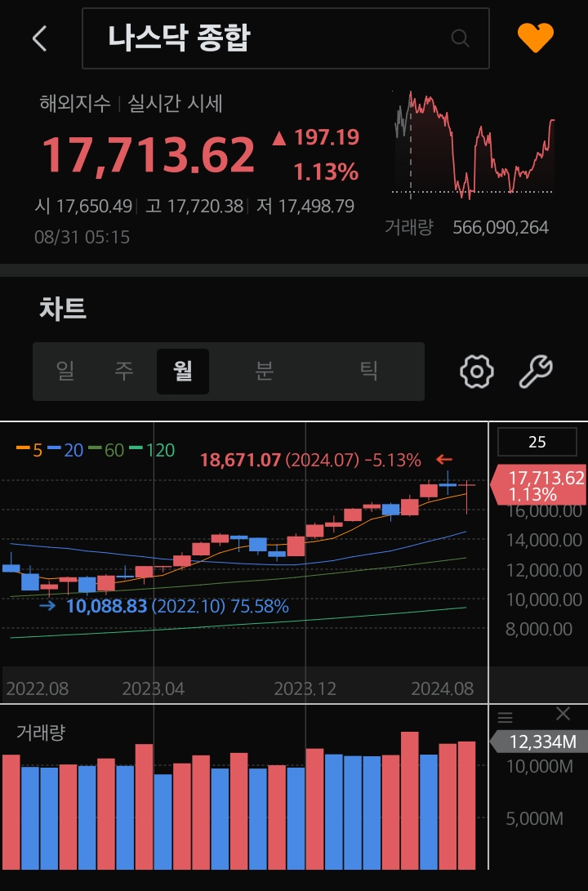The height and width of the screenshot is (891, 588).
Task: Click the 60 moving average legend
Action: tap(106, 450)
